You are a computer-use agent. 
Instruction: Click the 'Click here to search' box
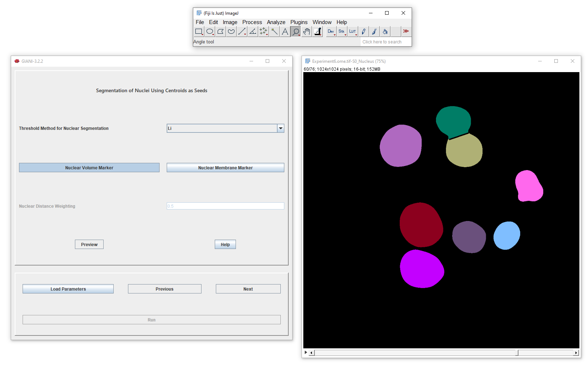pos(385,42)
